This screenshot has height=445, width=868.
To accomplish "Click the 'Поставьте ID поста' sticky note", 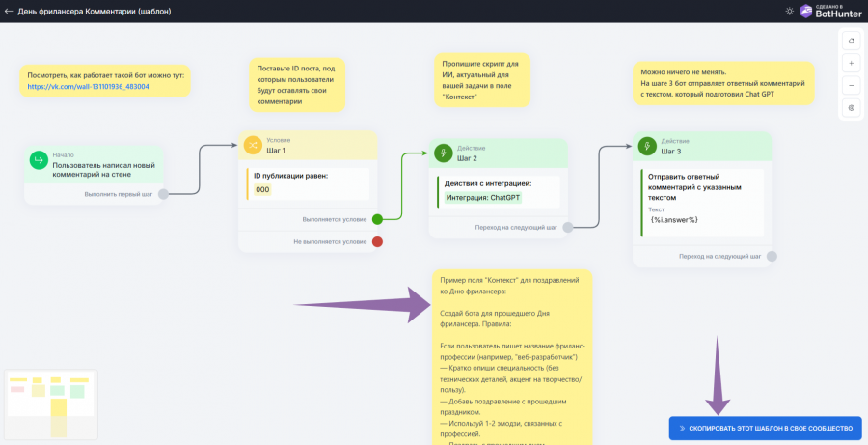I will (x=297, y=85).
